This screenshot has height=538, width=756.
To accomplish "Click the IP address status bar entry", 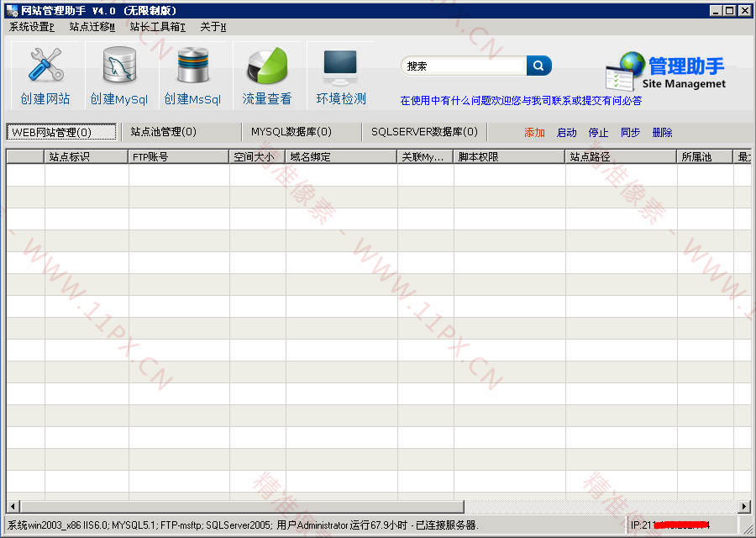I will (670, 525).
